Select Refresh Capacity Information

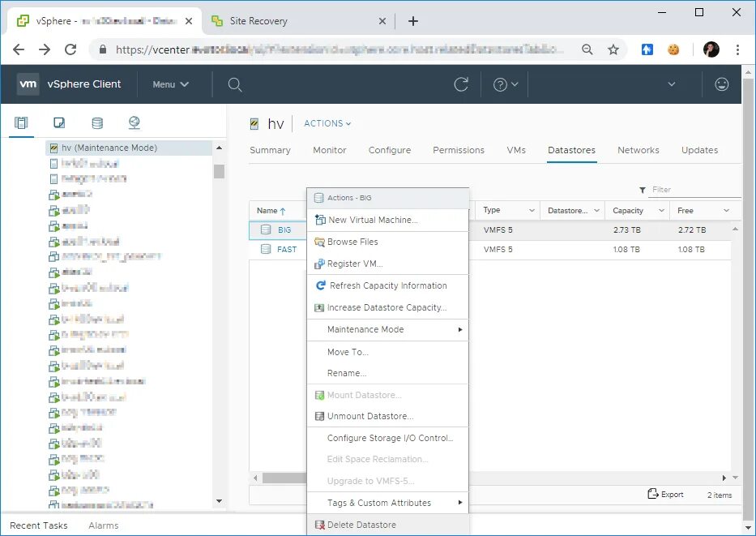[x=387, y=285]
